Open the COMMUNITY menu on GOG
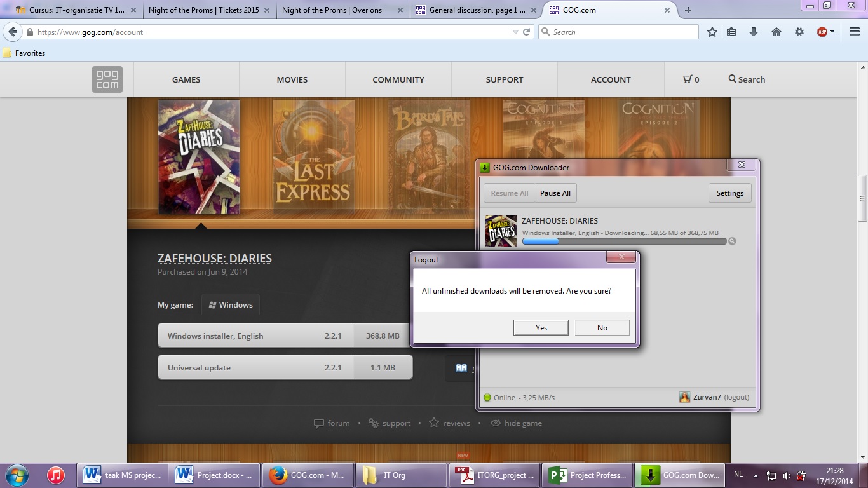Screen dimensions: 868x488 (398, 79)
